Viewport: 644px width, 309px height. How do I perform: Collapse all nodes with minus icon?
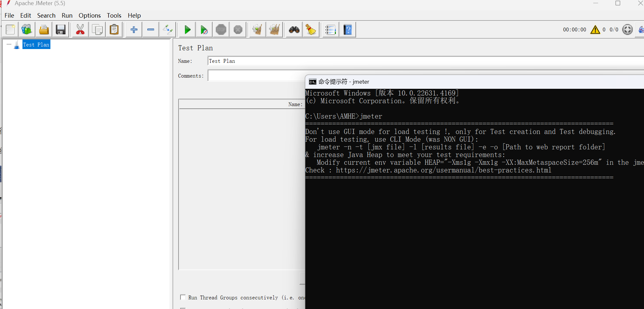click(151, 30)
